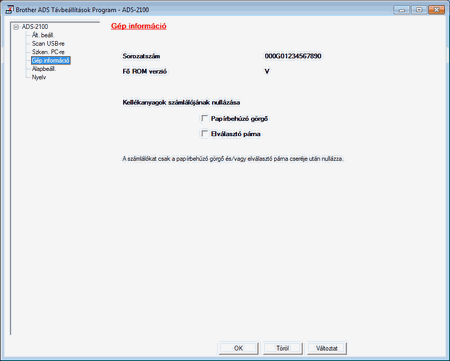Viewport: 450px width, 361px height.
Task: Select Gép információ in the tree
Action: tap(51, 60)
